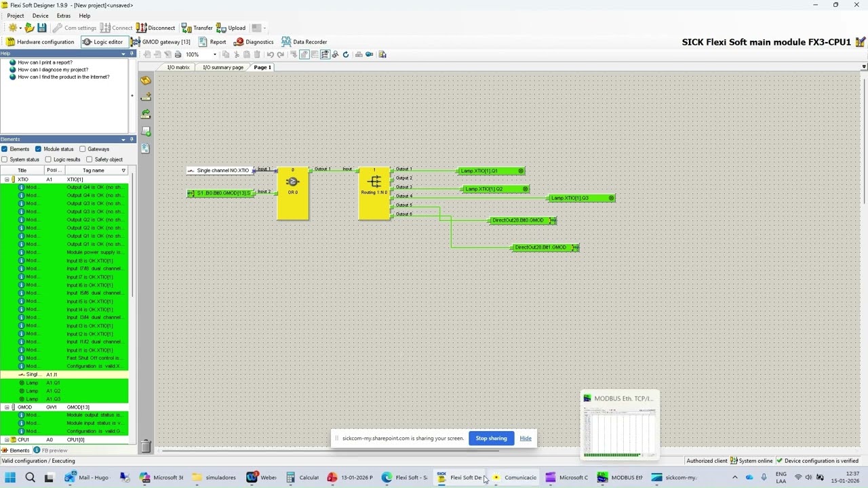
Task: Open the Help menu
Action: pyautogui.click(x=84, y=16)
